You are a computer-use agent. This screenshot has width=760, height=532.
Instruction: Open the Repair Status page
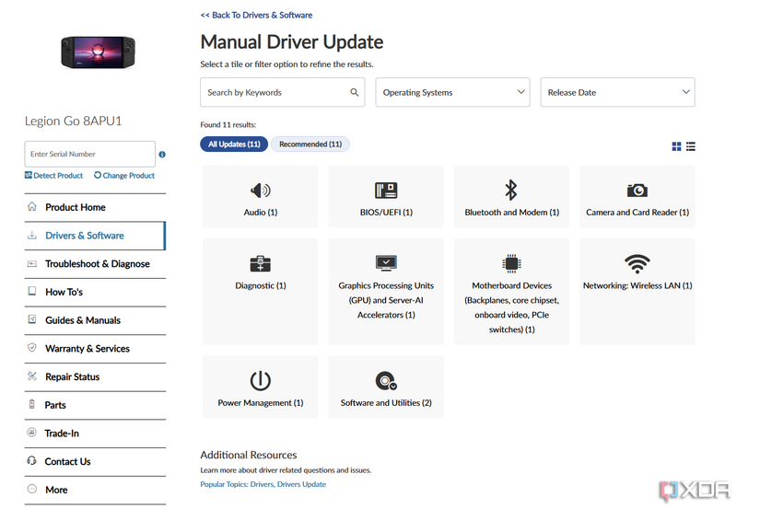95,377
